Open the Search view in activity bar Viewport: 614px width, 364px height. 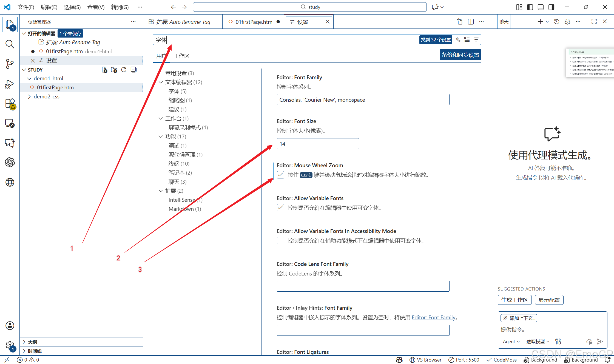10,44
